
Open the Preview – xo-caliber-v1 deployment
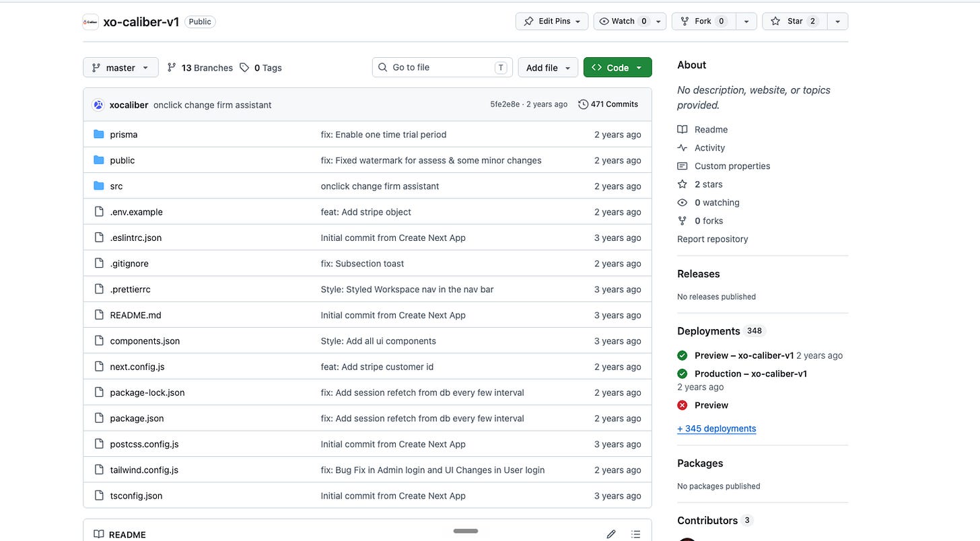coord(744,355)
